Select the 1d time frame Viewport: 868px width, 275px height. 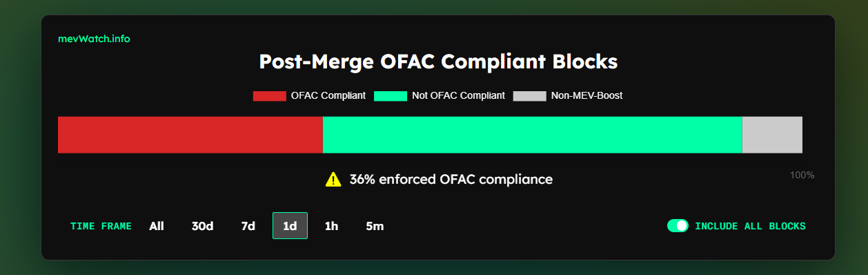click(290, 226)
